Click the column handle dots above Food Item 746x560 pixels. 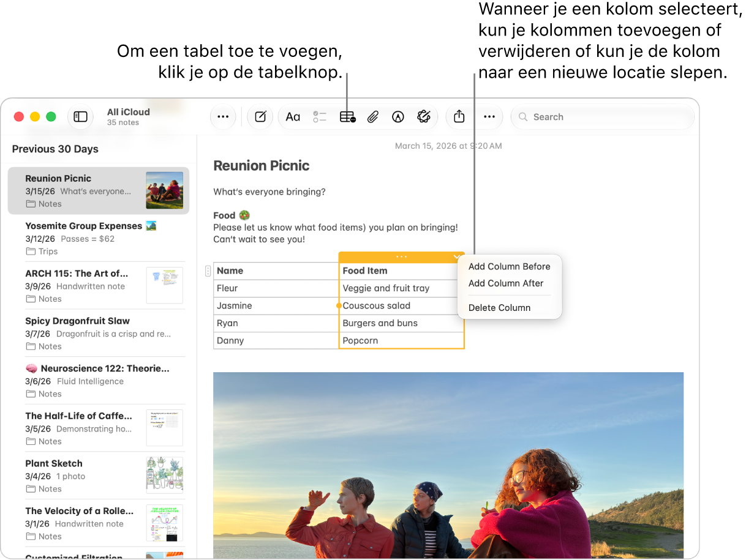[x=401, y=257]
